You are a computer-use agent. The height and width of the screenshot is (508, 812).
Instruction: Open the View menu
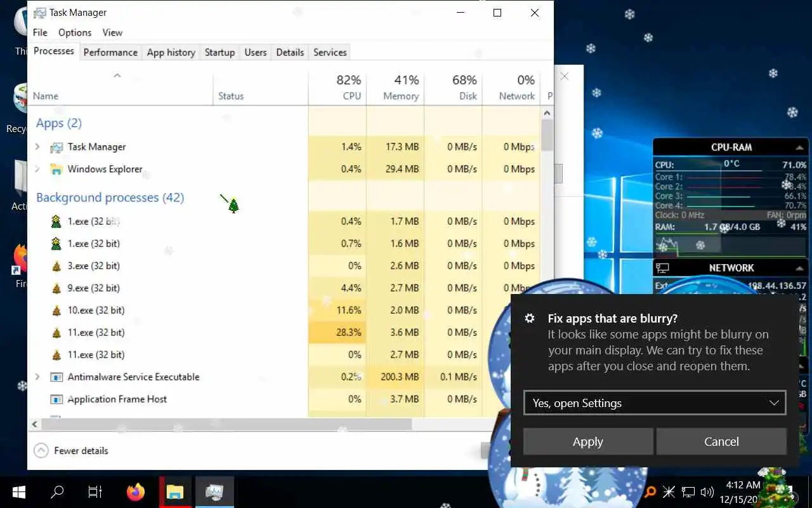[112, 32]
